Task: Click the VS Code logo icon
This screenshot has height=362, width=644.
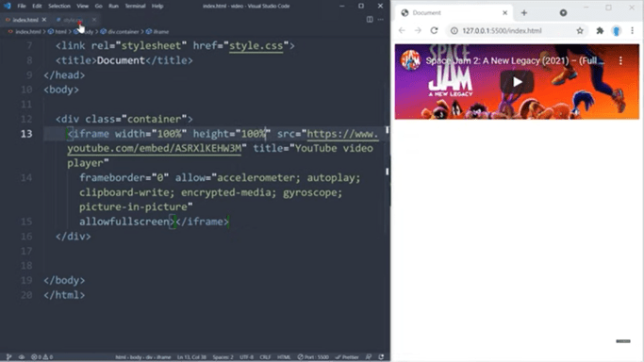Action: pos(7,6)
